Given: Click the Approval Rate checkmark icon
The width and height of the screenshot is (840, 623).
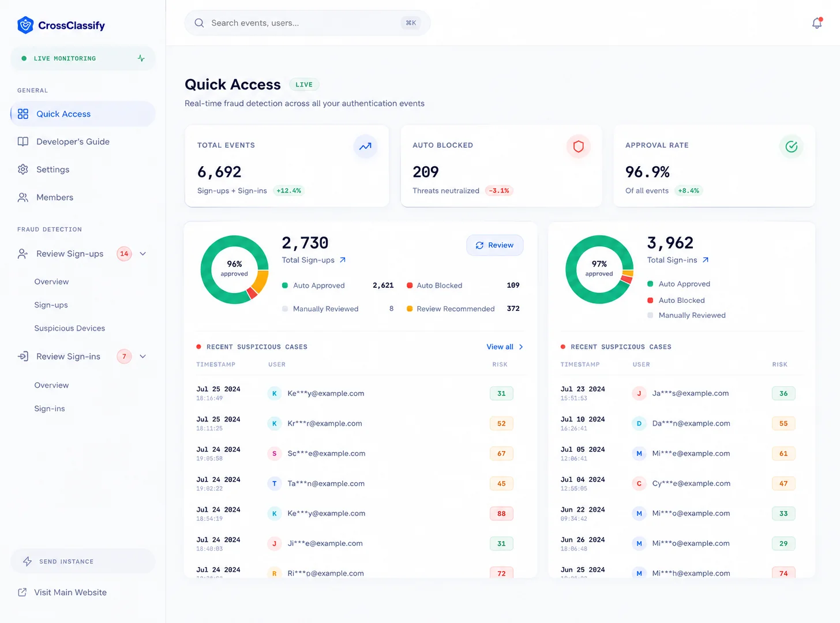Looking at the screenshot, I should 792,147.
